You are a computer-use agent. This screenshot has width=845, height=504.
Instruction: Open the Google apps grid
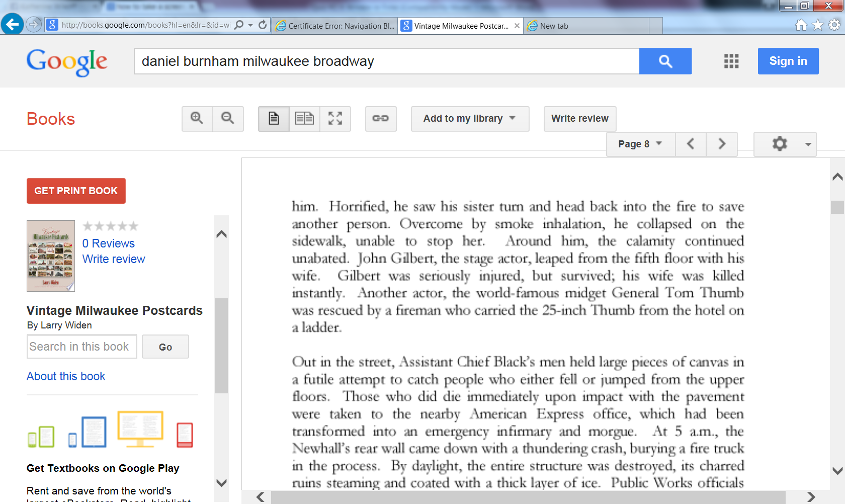(731, 61)
